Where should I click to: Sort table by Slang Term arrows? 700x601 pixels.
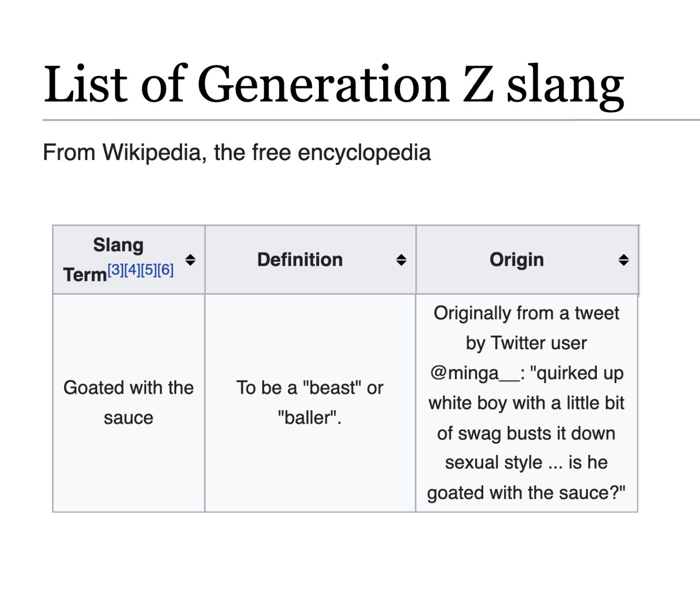pyautogui.click(x=191, y=259)
